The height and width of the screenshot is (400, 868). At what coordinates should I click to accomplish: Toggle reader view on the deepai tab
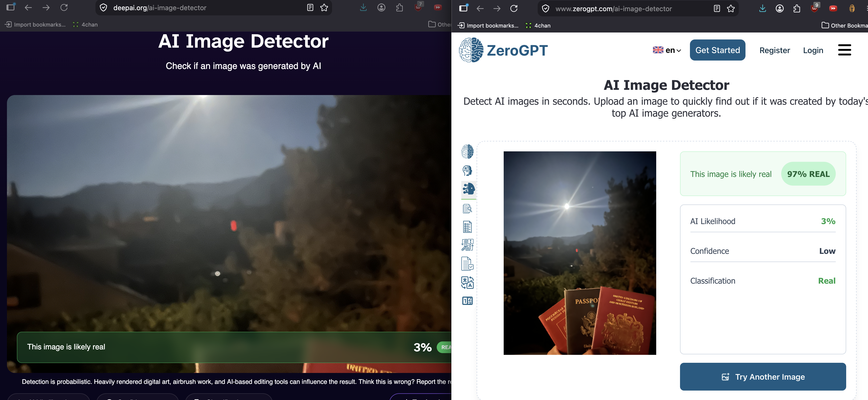310,7
